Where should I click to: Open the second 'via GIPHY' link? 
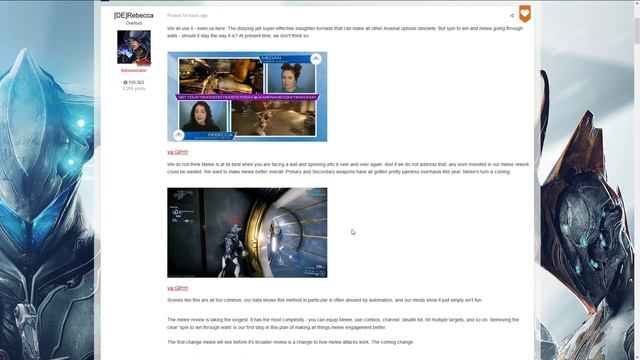pyautogui.click(x=178, y=288)
